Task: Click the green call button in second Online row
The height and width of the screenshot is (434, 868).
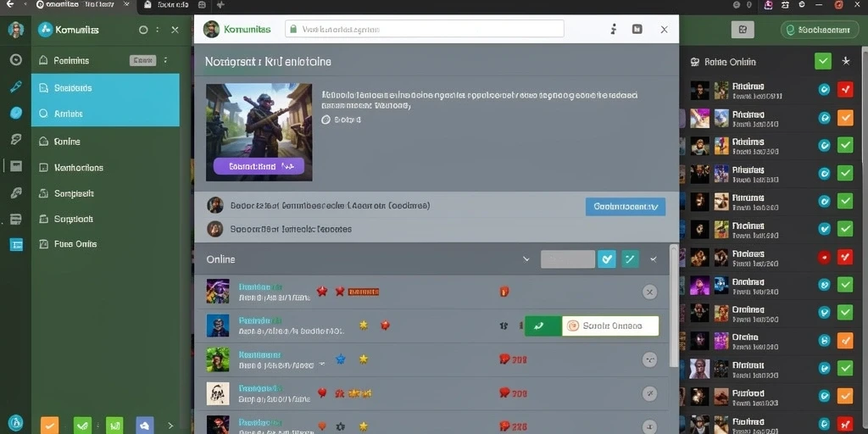Action: 543,326
